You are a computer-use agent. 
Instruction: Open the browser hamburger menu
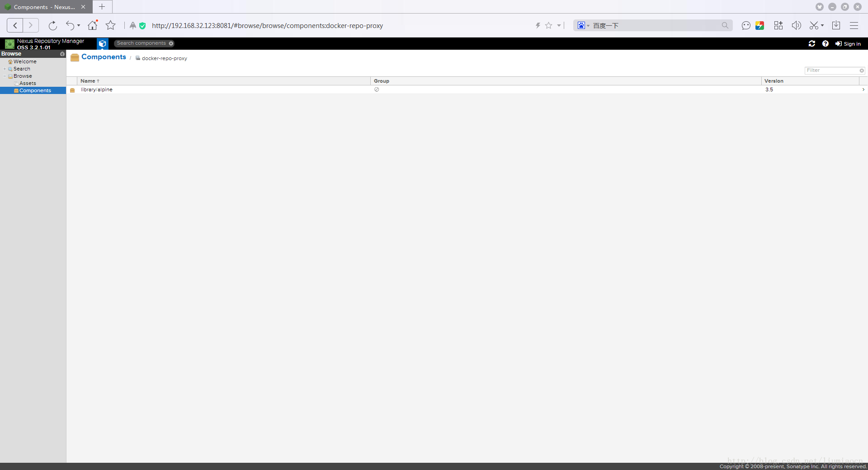click(854, 25)
